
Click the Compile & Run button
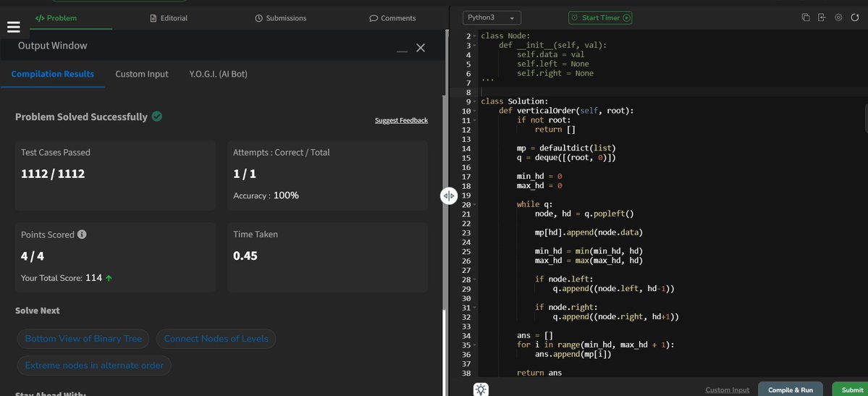tap(790, 390)
